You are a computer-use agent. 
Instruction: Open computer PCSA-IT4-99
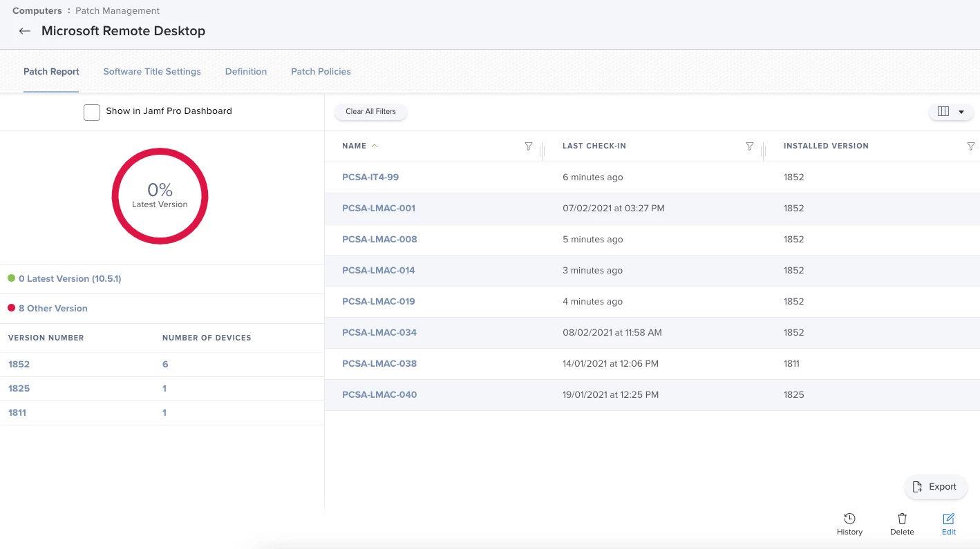pos(370,177)
